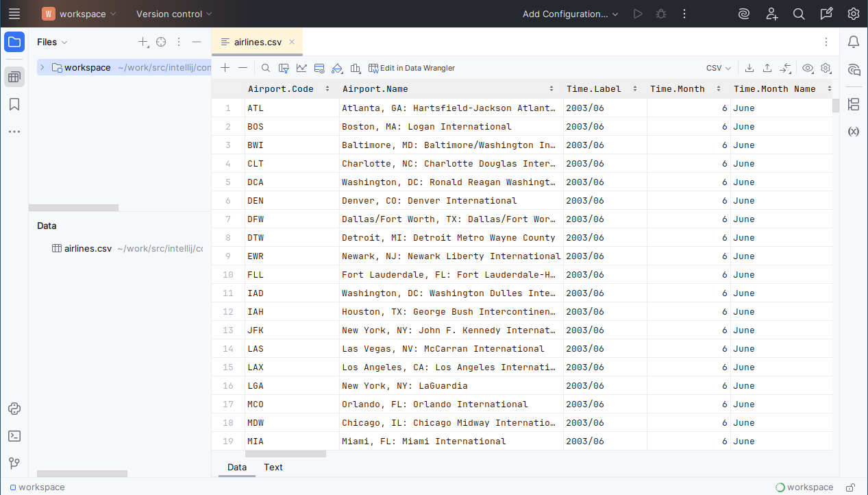Image resolution: width=868 pixels, height=495 pixels.
Task: Click the Bookmarks sidebar icon
Action: (14, 104)
